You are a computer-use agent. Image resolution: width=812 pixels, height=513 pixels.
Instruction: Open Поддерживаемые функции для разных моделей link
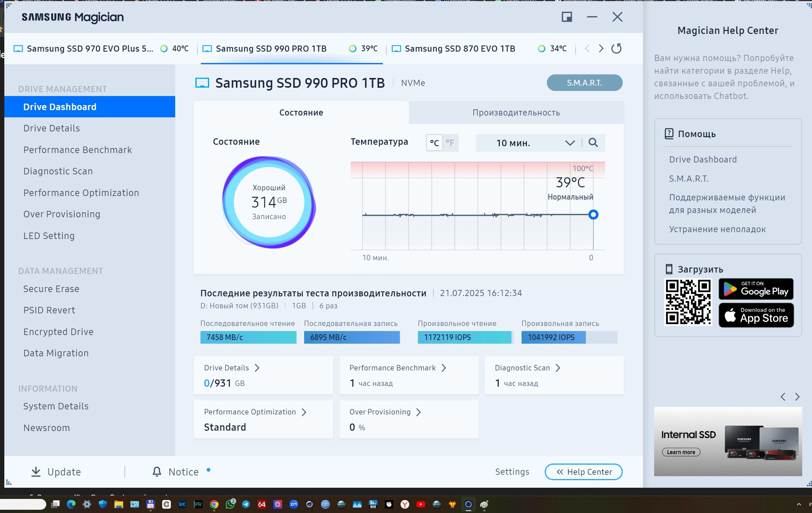pyautogui.click(x=727, y=204)
